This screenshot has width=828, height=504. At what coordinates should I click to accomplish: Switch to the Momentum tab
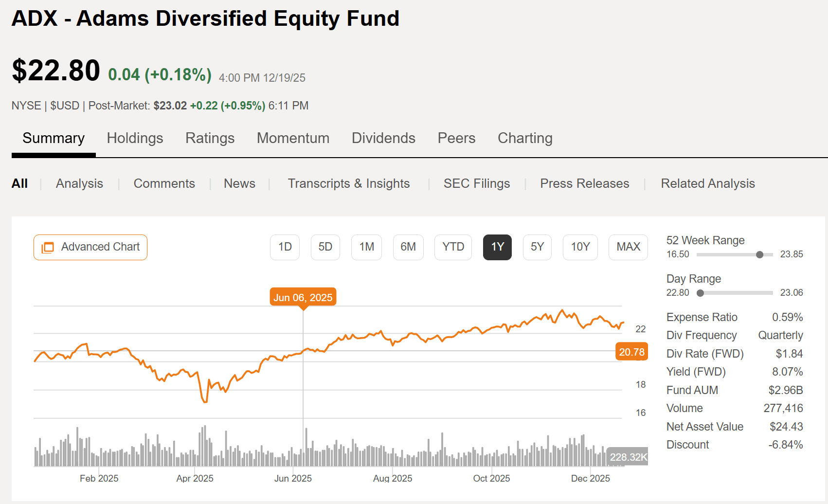pyautogui.click(x=293, y=138)
